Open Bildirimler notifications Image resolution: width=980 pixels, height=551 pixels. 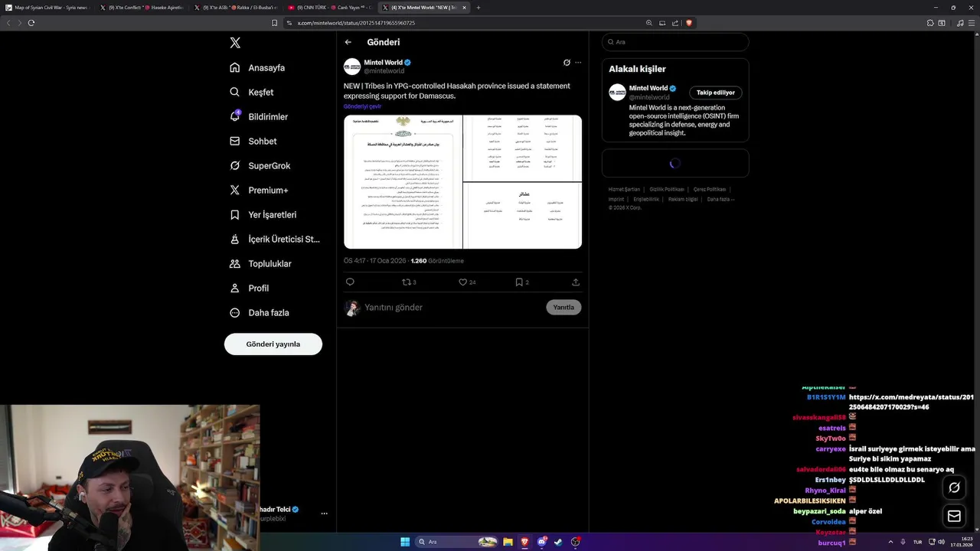tap(259, 116)
